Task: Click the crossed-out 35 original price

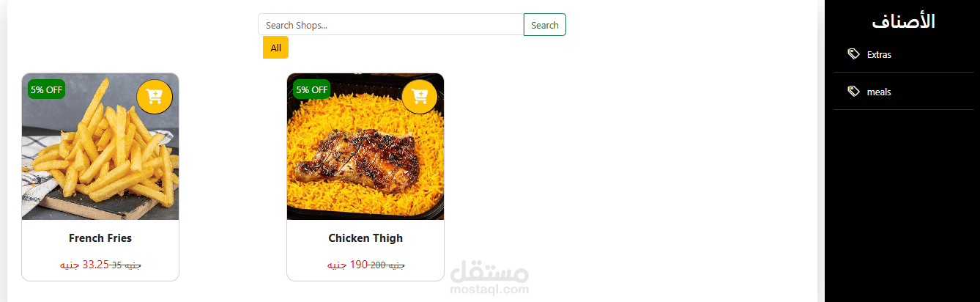Action: click(116, 265)
